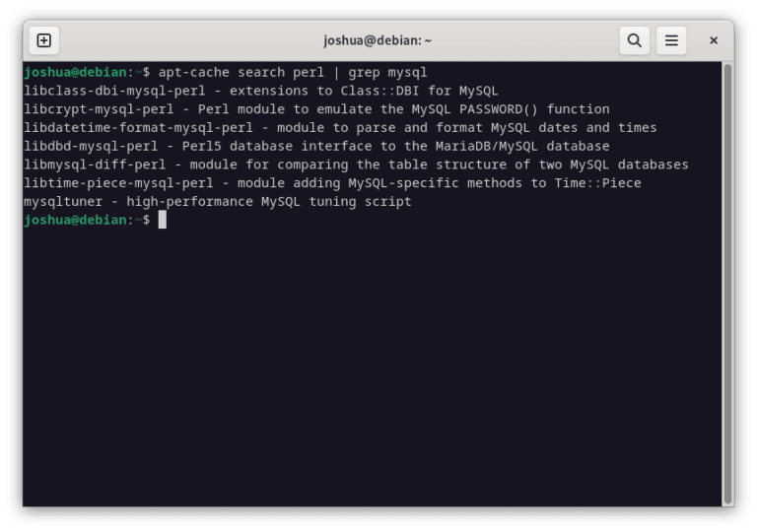Screen dimensions: 757x532
Task: Click the cursor block at the prompt
Action: pyautogui.click(x=163, y=220)
